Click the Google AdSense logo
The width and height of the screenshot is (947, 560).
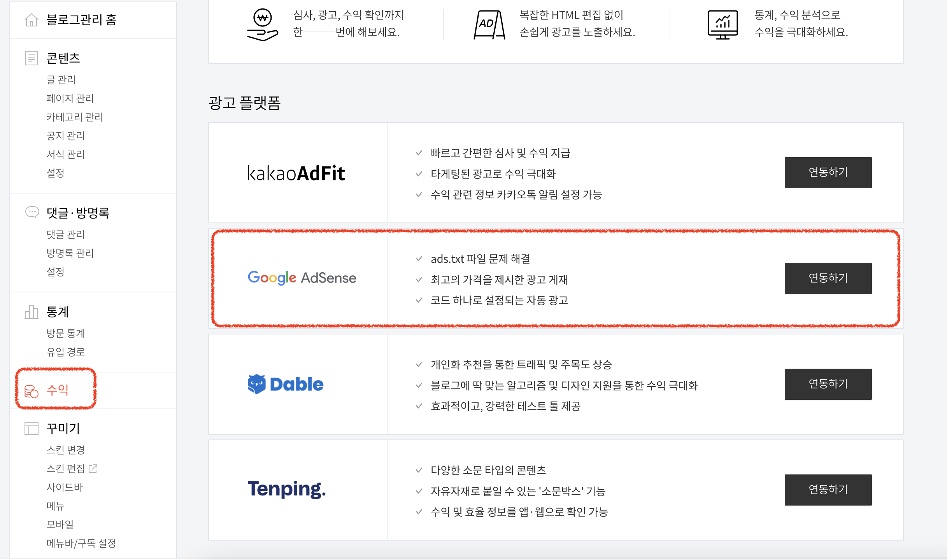click(302, 278)
